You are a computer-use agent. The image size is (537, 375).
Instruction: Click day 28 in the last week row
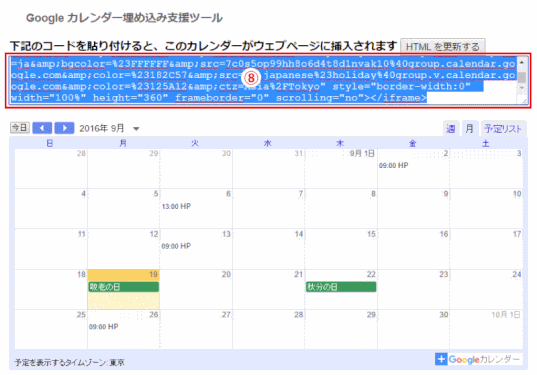point(299,315)
